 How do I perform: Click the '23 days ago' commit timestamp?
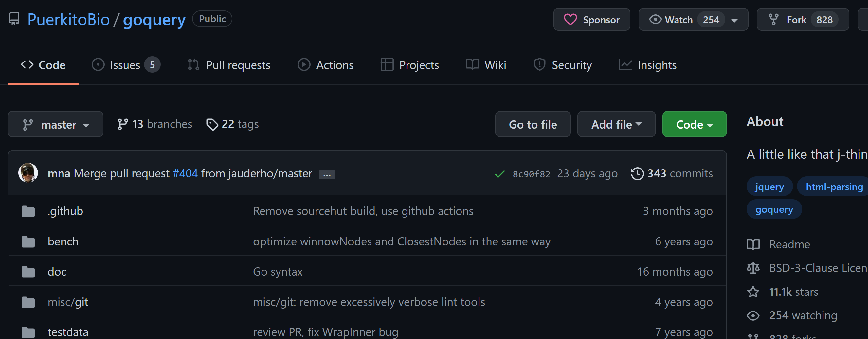point(587,173)
